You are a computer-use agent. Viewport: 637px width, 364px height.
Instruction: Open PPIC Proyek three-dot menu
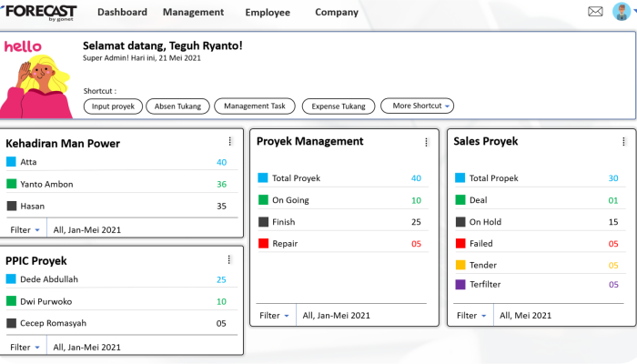(x=229, y=259)
